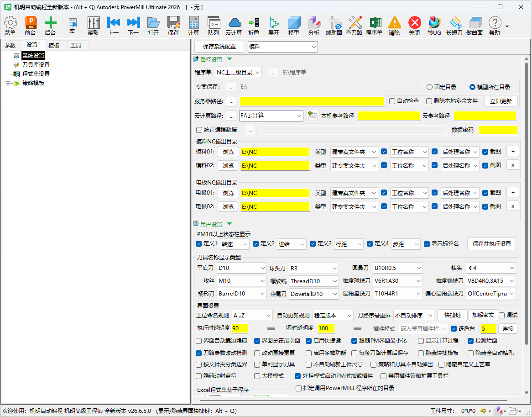Click the 加解密宏 button
Image resolution: width=532 pixels, height=417 pixels.
coord(483,315)
